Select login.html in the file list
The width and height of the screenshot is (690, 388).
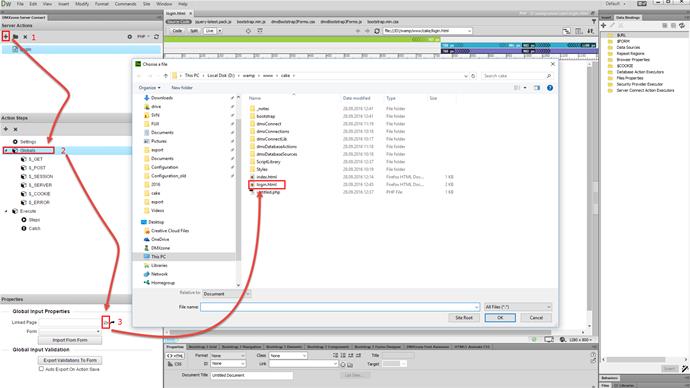[267, 184]
